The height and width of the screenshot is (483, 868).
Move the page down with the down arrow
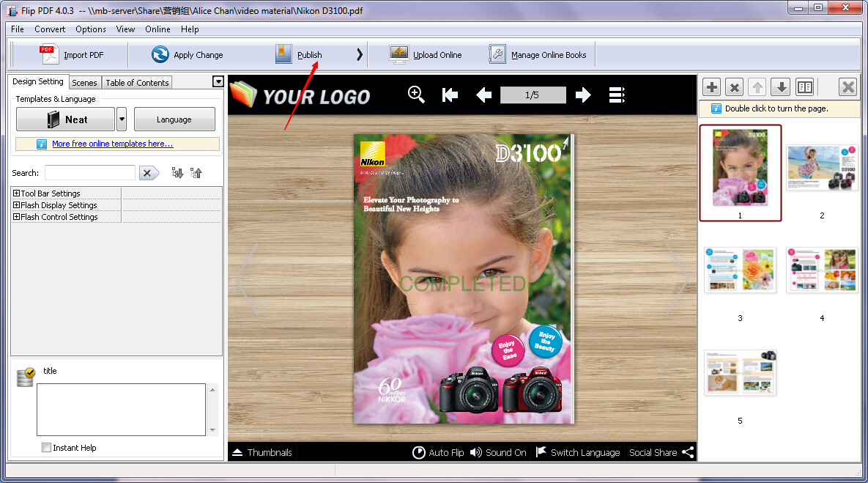[781, 87]
